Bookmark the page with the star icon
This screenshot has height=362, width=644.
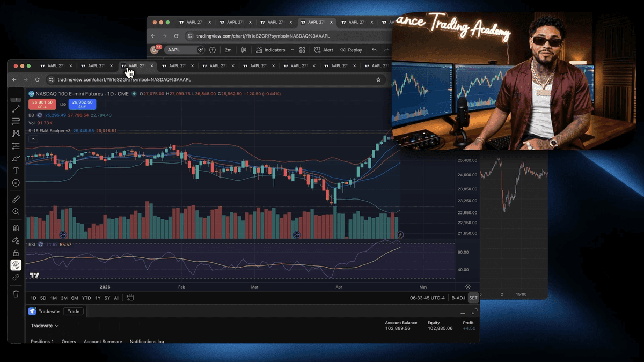(x=378, y=79)
